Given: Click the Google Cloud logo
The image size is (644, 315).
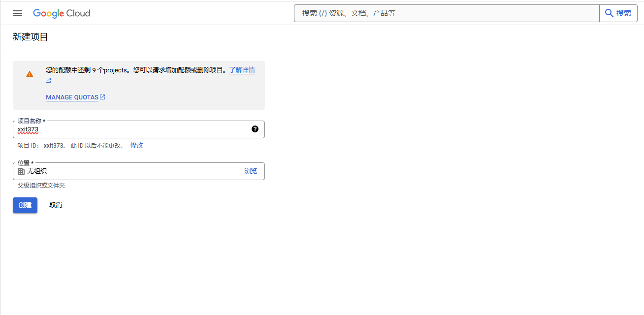Looking at the screenshot, I should tap(62, 13).
